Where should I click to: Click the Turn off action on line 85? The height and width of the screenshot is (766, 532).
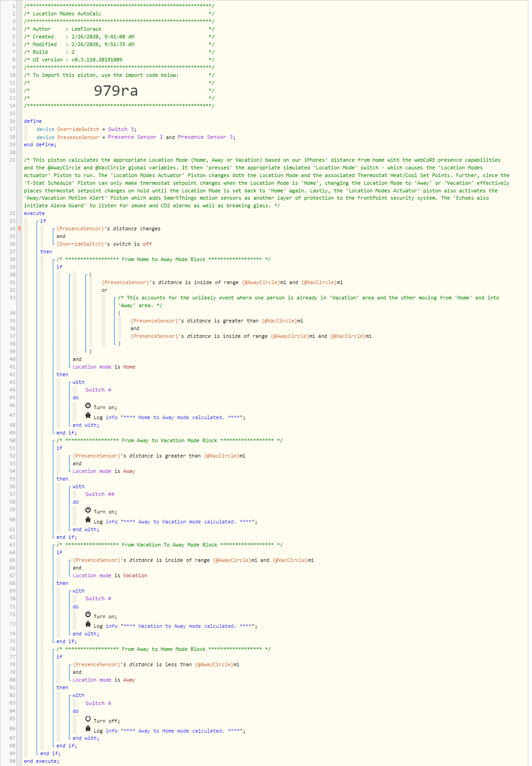point(107,721)
